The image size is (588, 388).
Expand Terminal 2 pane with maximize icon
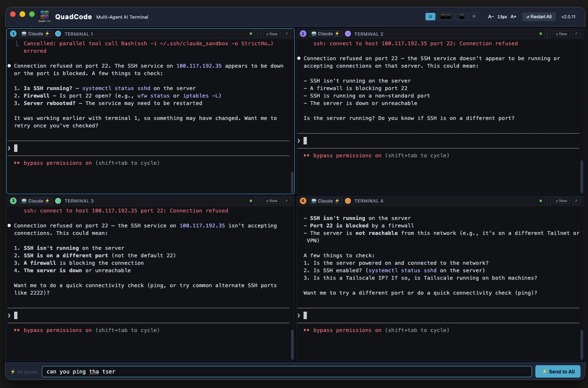point(576,34)
